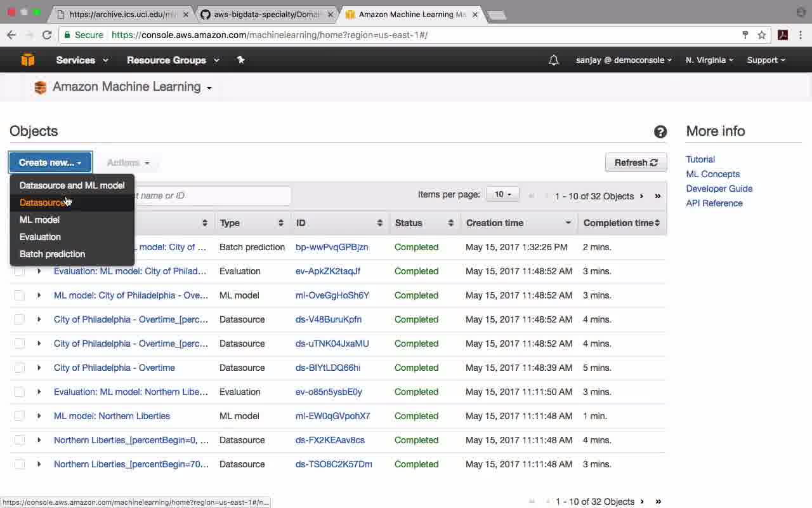Tick checkbox for Evaluation ev-ApkZK2taqJf row
This screenshot has height=508, width=812.
20,271
